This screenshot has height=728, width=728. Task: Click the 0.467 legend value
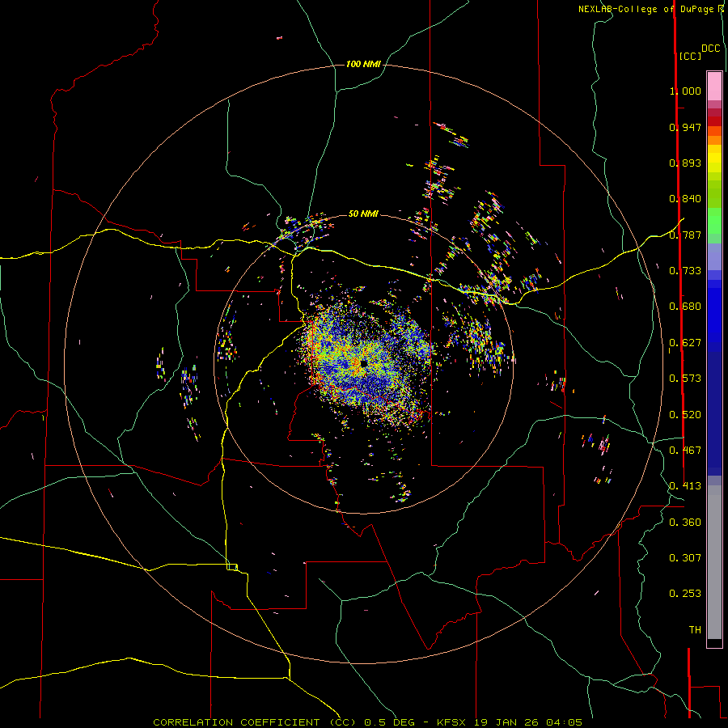[685, 451]
